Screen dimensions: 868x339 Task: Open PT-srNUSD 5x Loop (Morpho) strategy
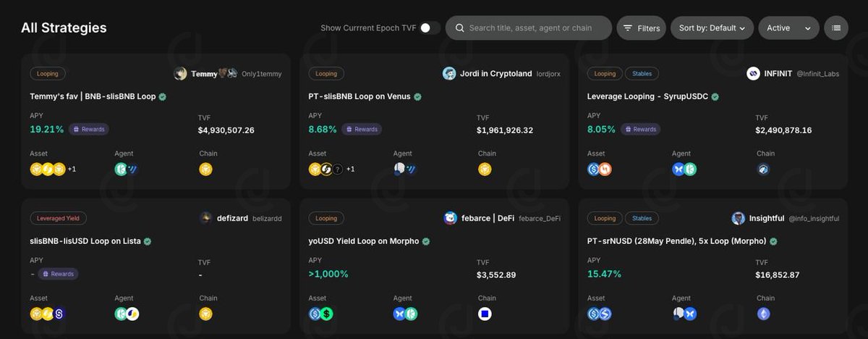tap(677, 241)
